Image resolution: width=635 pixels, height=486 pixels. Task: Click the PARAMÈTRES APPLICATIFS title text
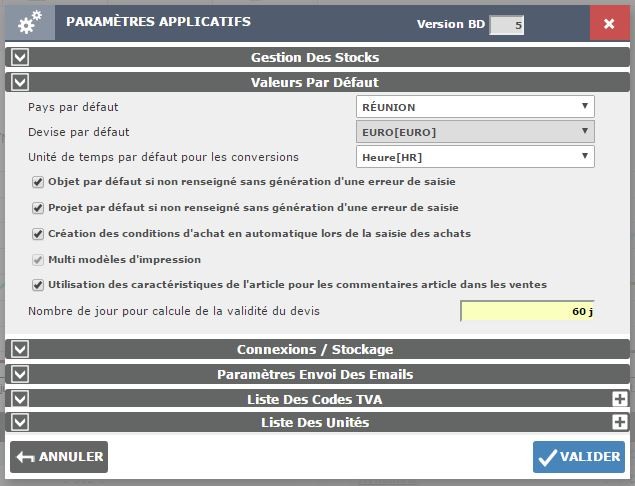pyautogui.click(x=159, y=21)
